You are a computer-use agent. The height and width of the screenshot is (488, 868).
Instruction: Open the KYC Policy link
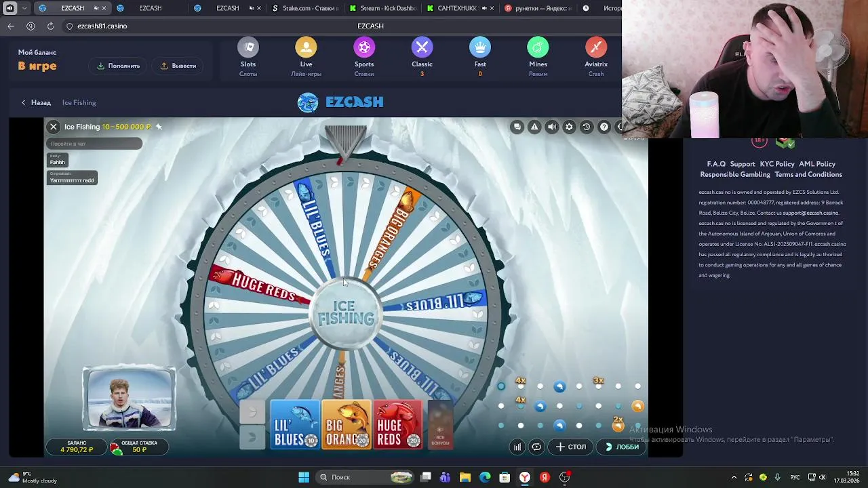tap(777, 164)
